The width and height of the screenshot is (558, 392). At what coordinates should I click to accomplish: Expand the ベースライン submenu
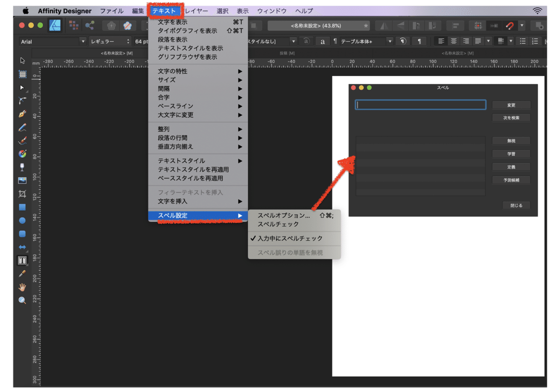198,106
